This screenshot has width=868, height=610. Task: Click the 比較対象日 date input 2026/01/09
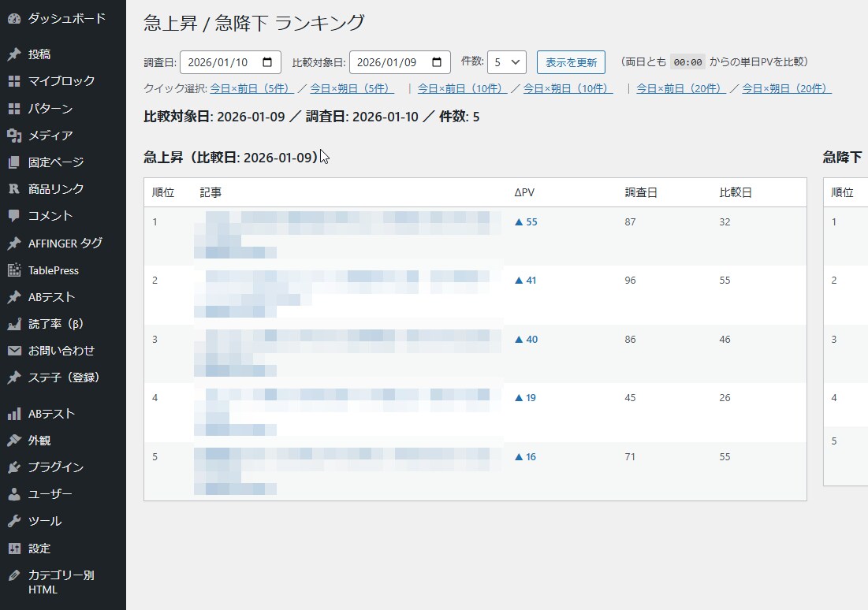tap(400, 62)
